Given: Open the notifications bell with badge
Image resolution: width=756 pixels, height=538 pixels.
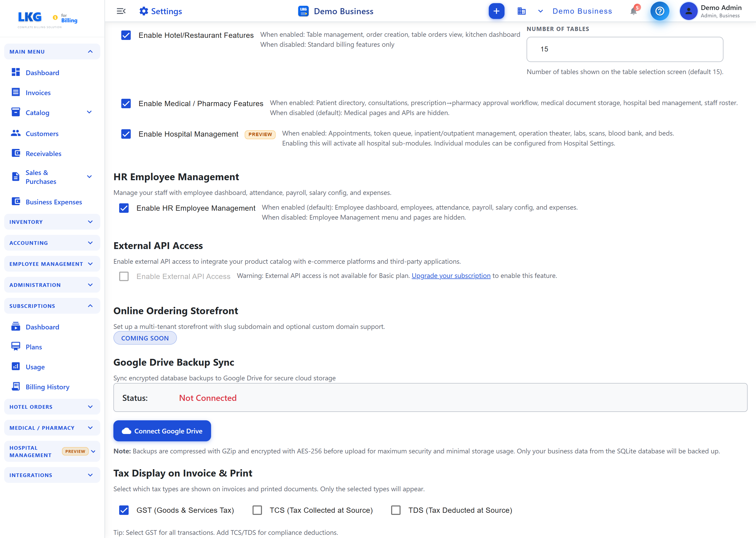Looking at the screenshot, I should (634, 11).
